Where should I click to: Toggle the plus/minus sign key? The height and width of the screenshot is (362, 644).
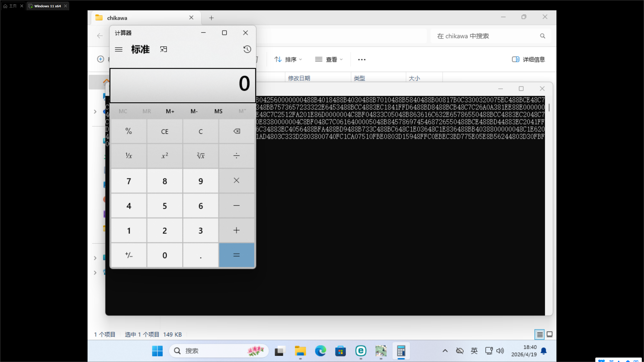pyautogui.click(x=129, y=255)
